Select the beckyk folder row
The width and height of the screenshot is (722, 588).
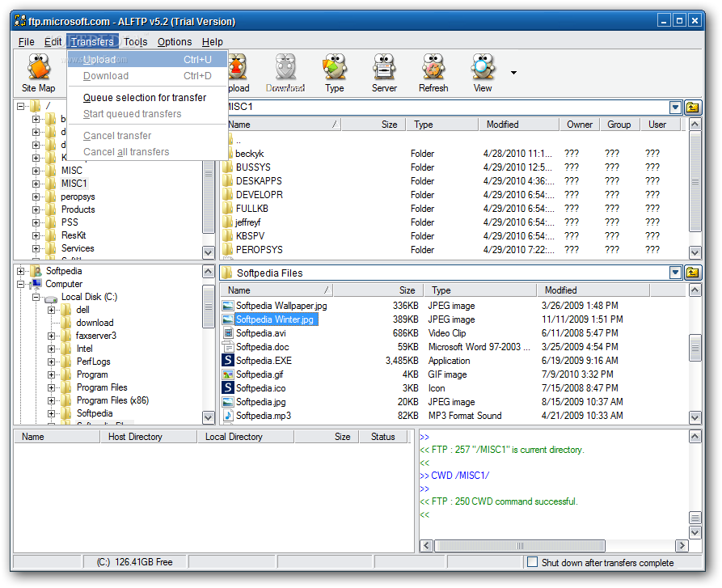(x=249, y=154)
